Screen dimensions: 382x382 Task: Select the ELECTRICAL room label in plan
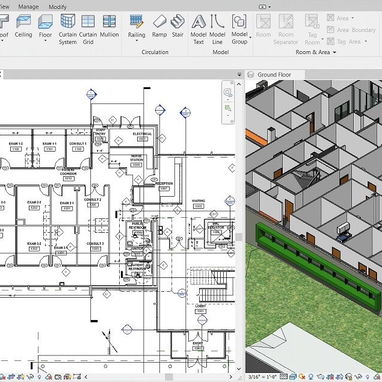[x=142, y=134]
